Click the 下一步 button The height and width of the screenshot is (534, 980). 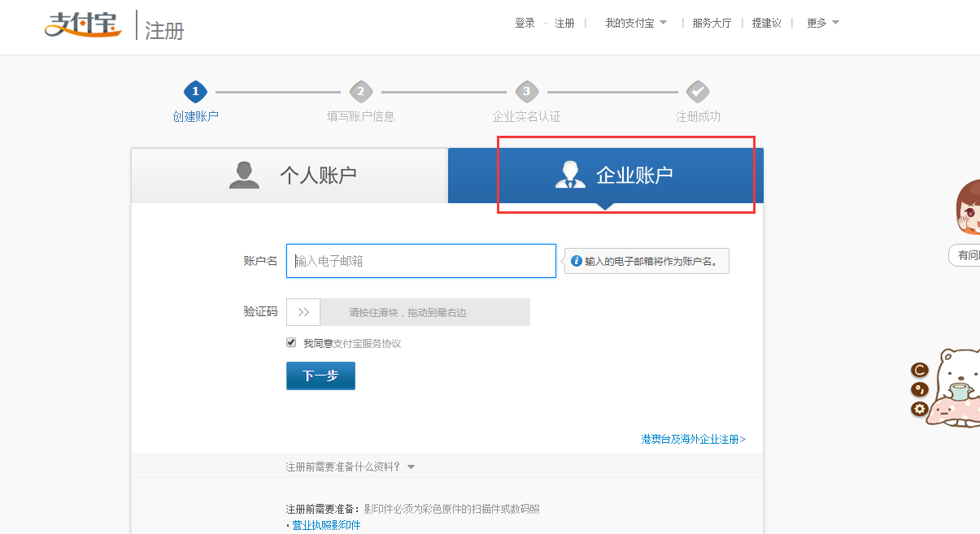pyautogui.click(x=320, y=376)
